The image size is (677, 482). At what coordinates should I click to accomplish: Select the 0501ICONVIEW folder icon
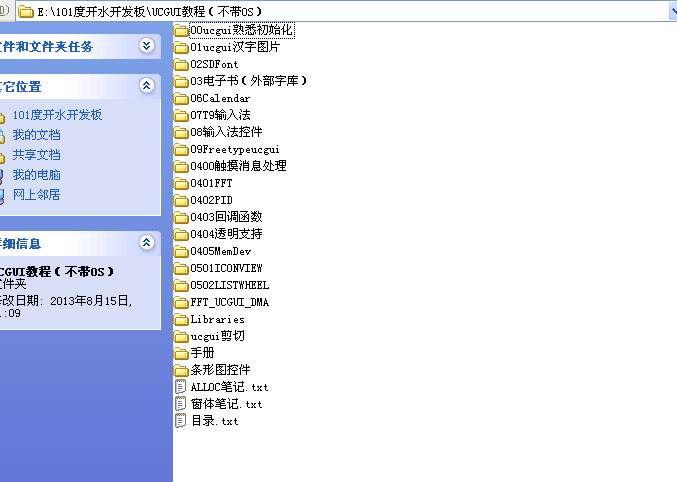(181, 269)
